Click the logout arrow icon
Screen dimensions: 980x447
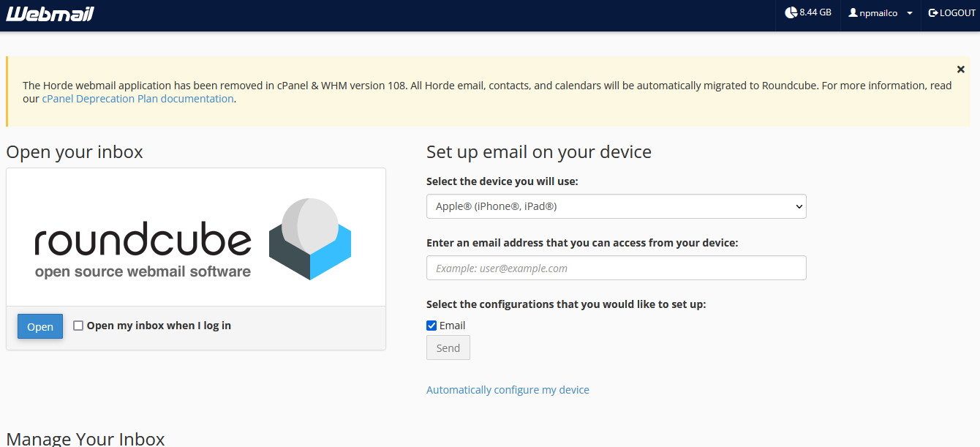click(x=933, y=12)
